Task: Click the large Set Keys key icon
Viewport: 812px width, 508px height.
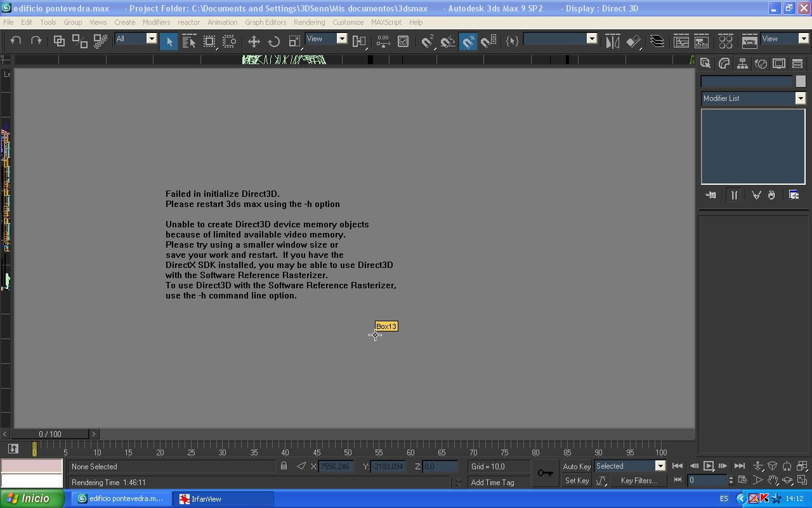Action: pyautogui.click(x=545, y=473)
